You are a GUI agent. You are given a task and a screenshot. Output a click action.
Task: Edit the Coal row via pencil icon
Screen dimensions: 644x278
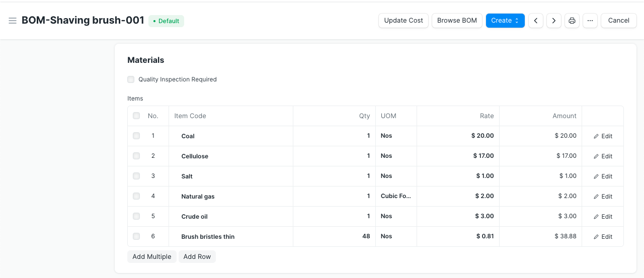coord(602,136)
